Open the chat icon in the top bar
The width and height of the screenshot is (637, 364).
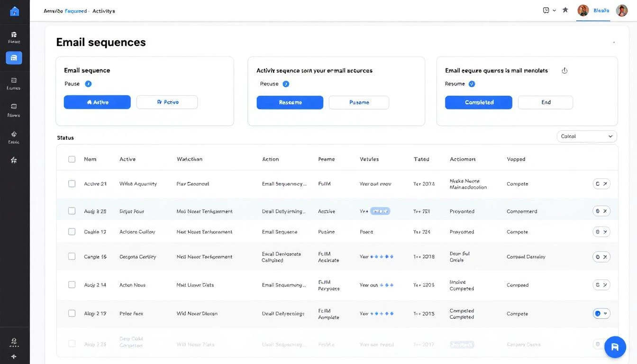tap(546, 9)
